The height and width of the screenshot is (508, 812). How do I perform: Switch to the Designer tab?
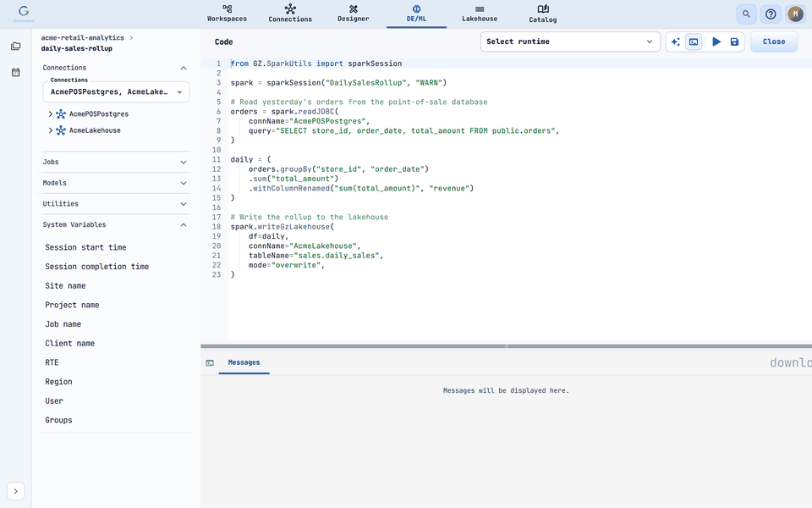click(354, 14)
